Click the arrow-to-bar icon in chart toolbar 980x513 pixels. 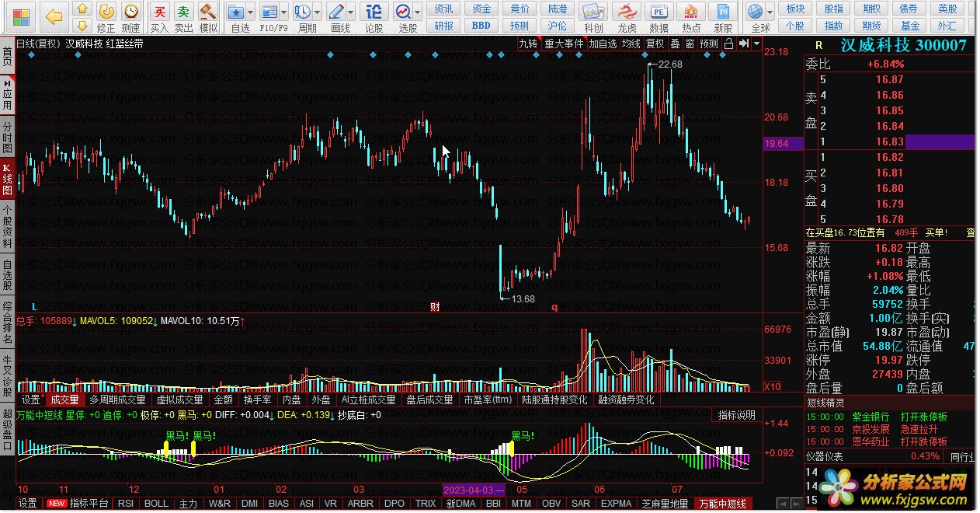pos(743,44)
